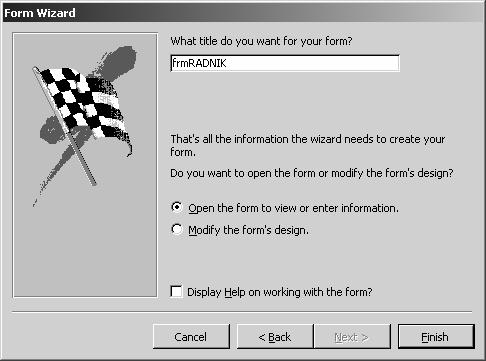Click the grayed-out Next button
Image resolution: width=486 pixels, height=361 pixels.
[x=352, y=337]
